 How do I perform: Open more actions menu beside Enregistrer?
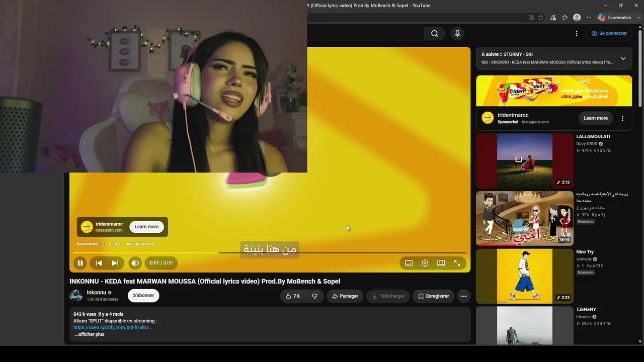tap(464, 296)
